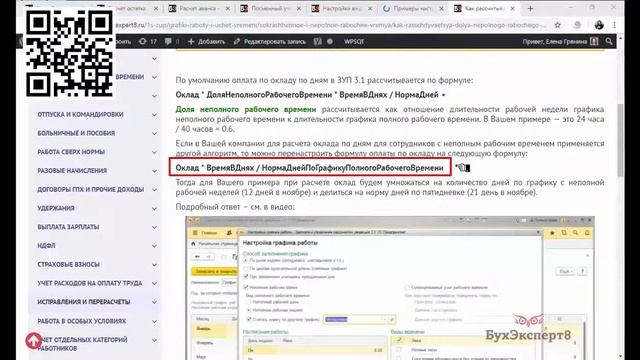The height and width of the screenshot is (360, 640).
Task: Open the Chrome three-dot menu
Action: coord(615,25)
